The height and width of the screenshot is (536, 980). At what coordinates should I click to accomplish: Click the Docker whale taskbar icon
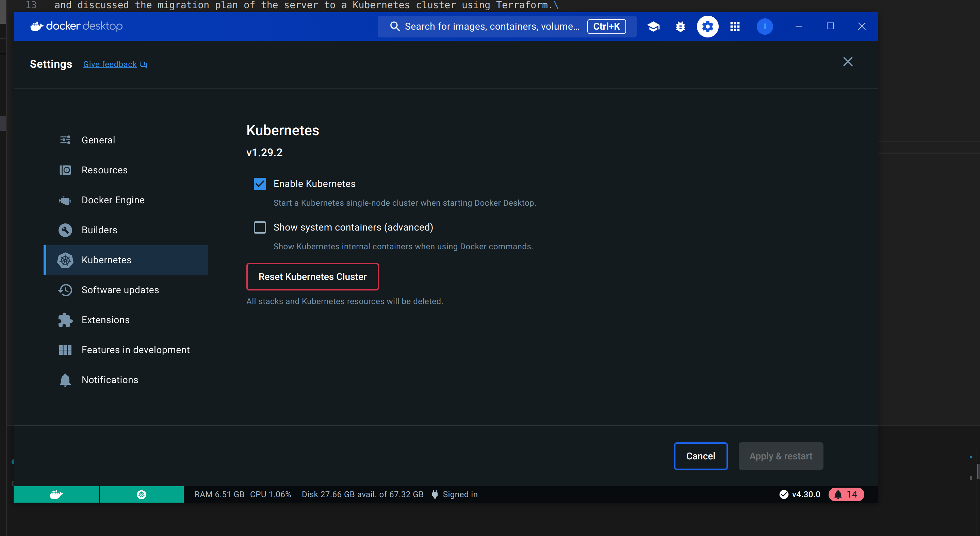click(56, 494)
